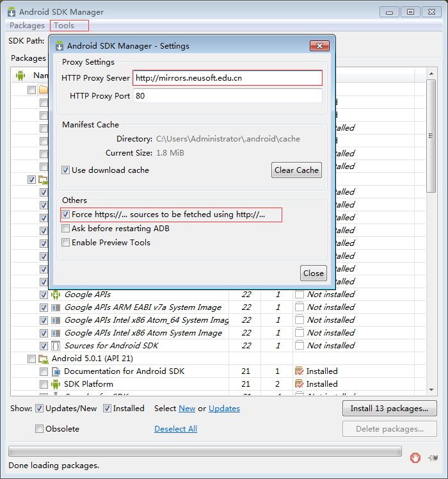The image size is (448, 479).
Task: Click the Atom_64 System Image icon
Action: coord(56,320)
